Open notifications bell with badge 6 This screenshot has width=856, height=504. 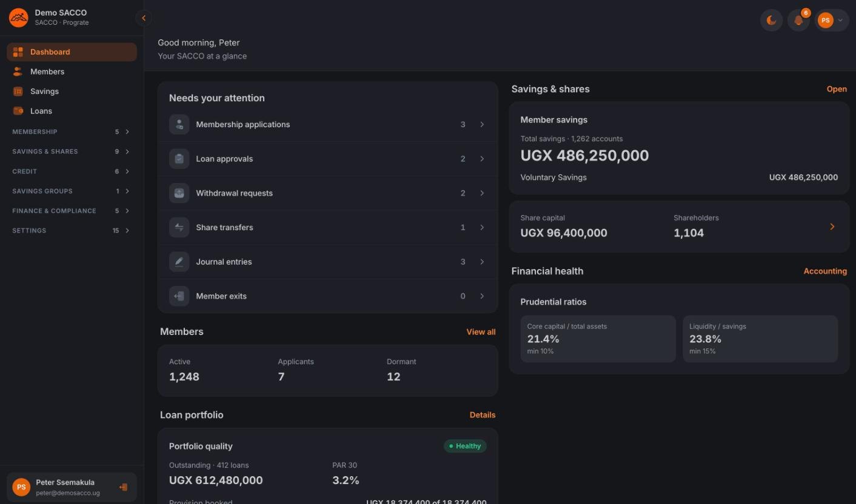click(x=798, y=21)
